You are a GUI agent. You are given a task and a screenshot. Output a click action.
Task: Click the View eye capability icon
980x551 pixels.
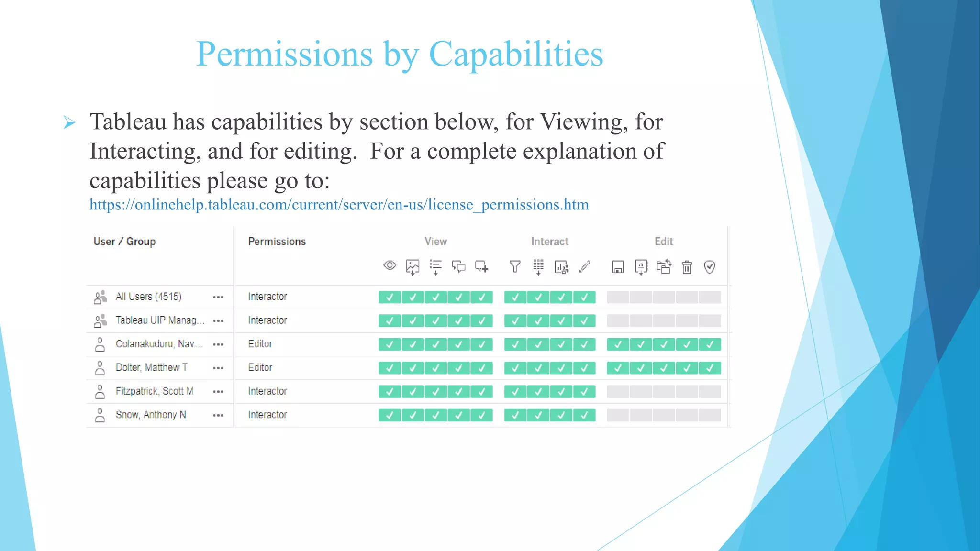pyautogui.click(x=390, y=265)
